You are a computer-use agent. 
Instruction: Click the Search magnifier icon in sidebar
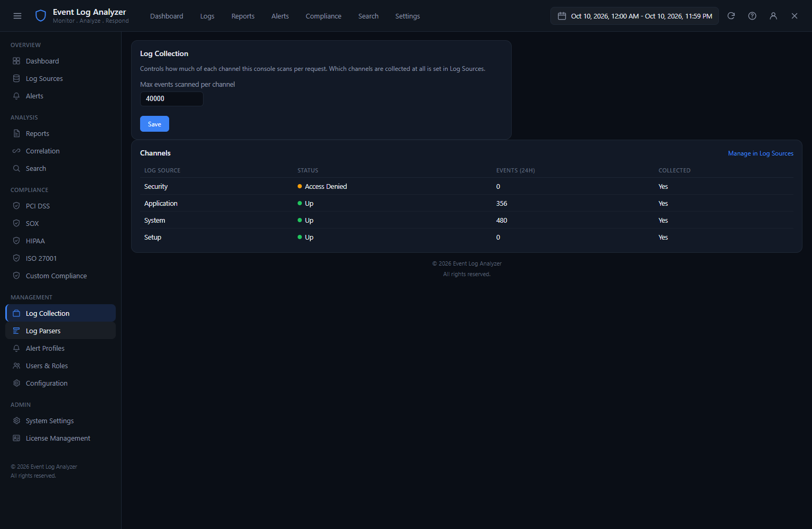[x=16, y=168]
